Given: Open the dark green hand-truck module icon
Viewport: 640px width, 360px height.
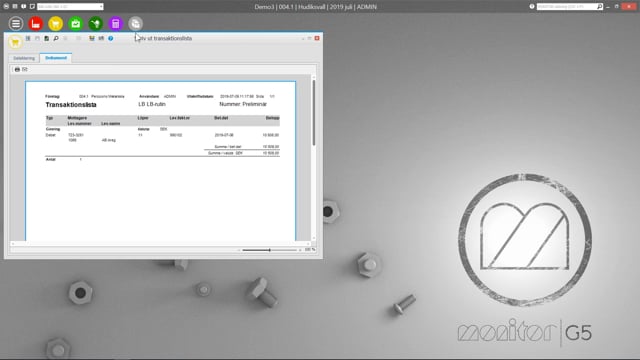Looking at the screenshot, I should click(96, 24).
